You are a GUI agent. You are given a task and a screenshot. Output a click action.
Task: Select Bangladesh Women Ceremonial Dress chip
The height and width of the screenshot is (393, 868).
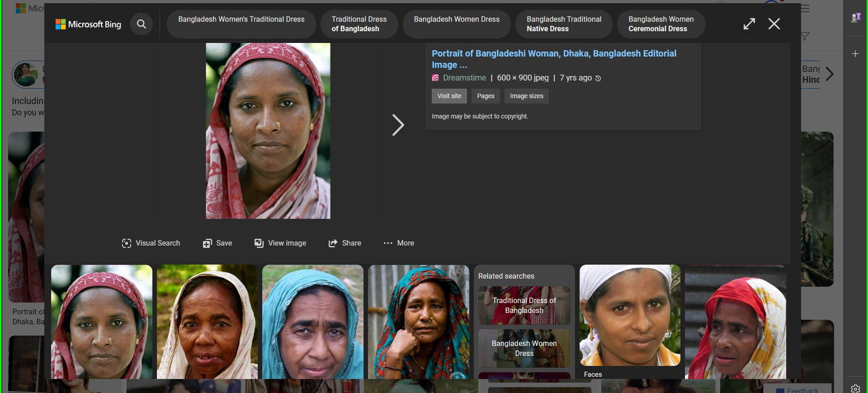coord(660,24)
